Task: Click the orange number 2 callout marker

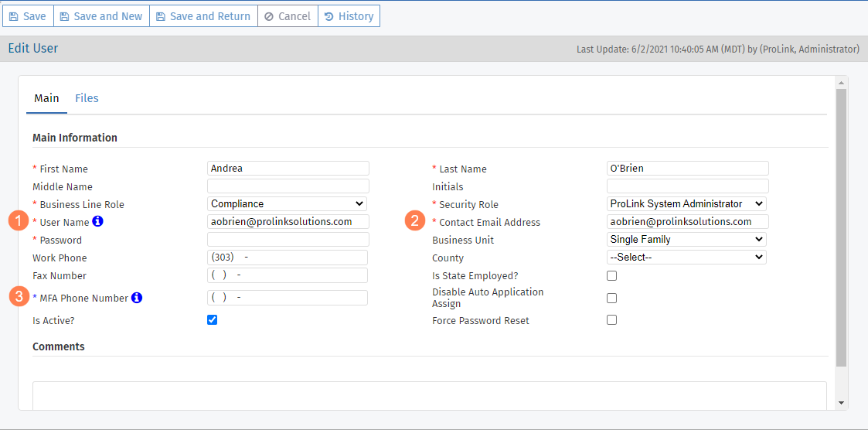Action: (x=416, y=221)
